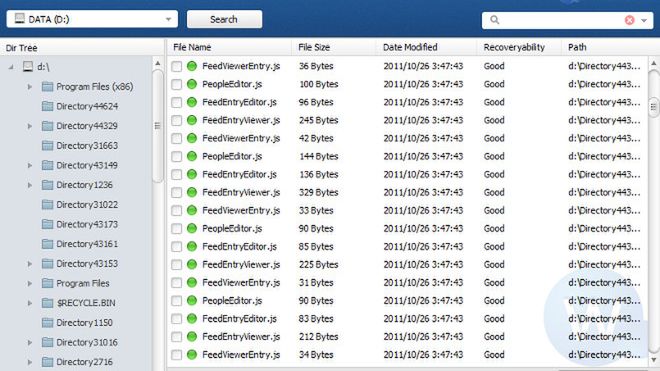Click the Dir Tree vertical scrollbar thumb

157,125
